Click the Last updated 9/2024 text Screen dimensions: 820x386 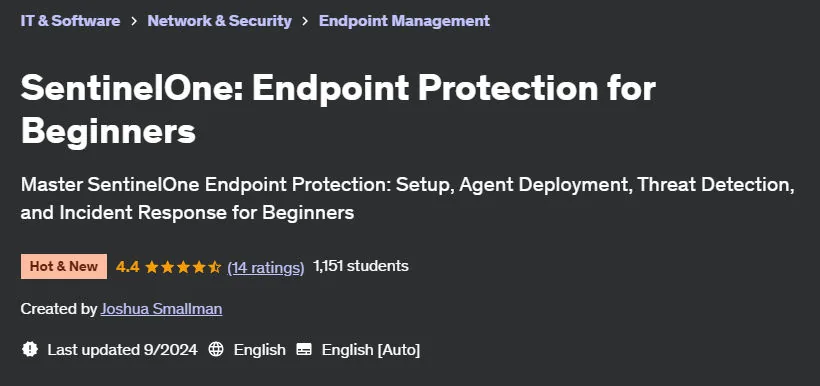[x=122, y=349]
